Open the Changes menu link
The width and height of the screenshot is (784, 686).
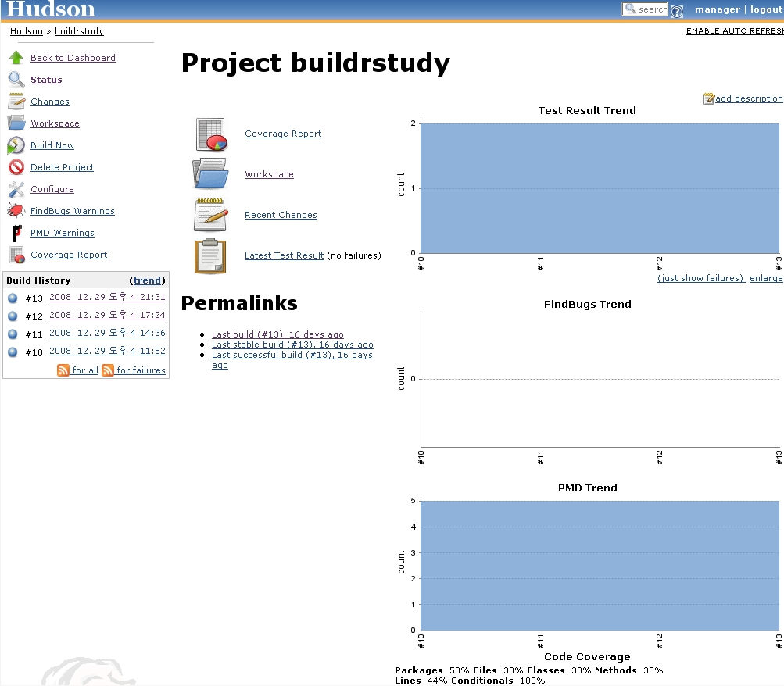click(50, 102)
